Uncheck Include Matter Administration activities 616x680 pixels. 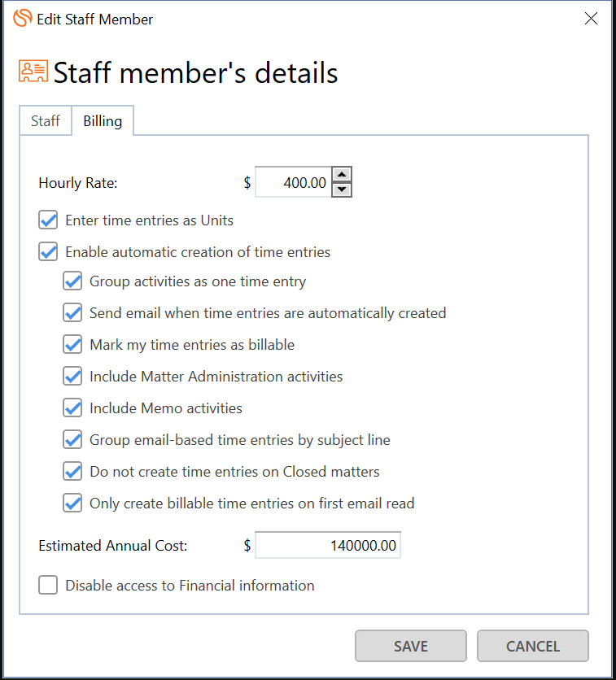coord(72,376)
